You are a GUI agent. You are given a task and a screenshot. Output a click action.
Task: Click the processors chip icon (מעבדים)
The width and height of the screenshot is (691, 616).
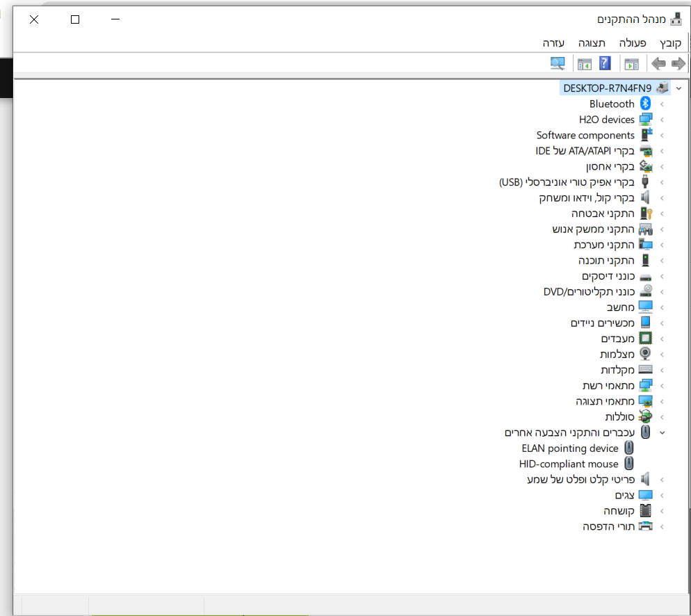tap(646, 339)
